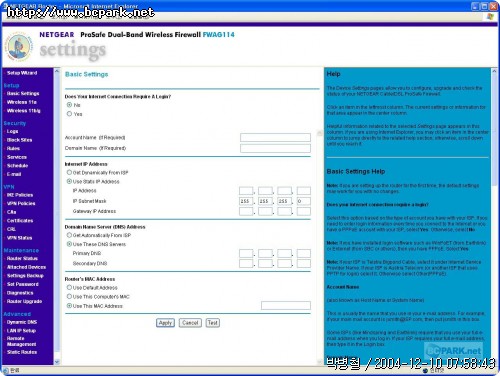The height and width of the screenshot is (376, 500).
Task: Select No for login requirement
Action: [x=69, y=105]
